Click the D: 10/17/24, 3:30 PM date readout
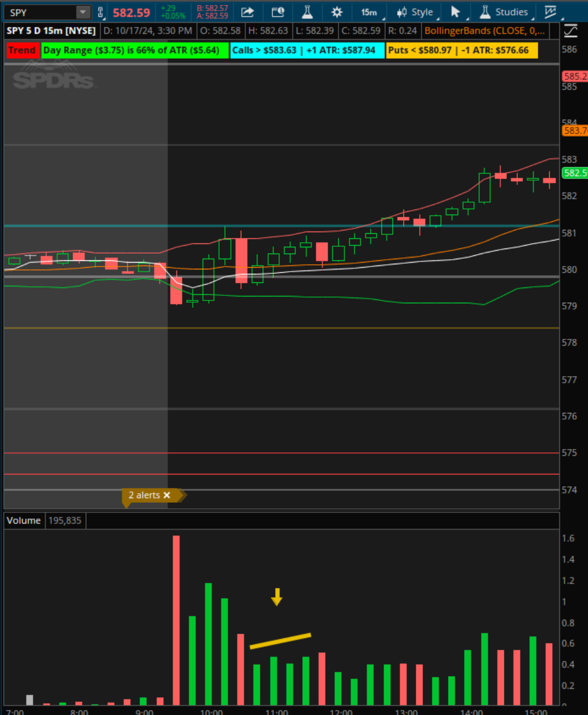 [148, 31]
